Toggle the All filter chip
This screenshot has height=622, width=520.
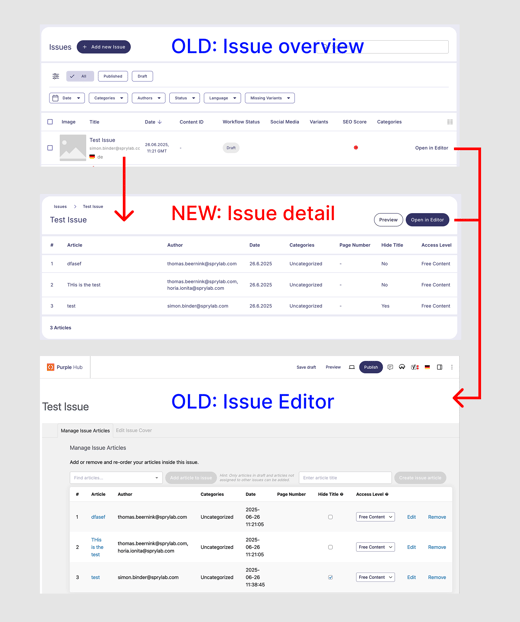(x=80, y=76)
